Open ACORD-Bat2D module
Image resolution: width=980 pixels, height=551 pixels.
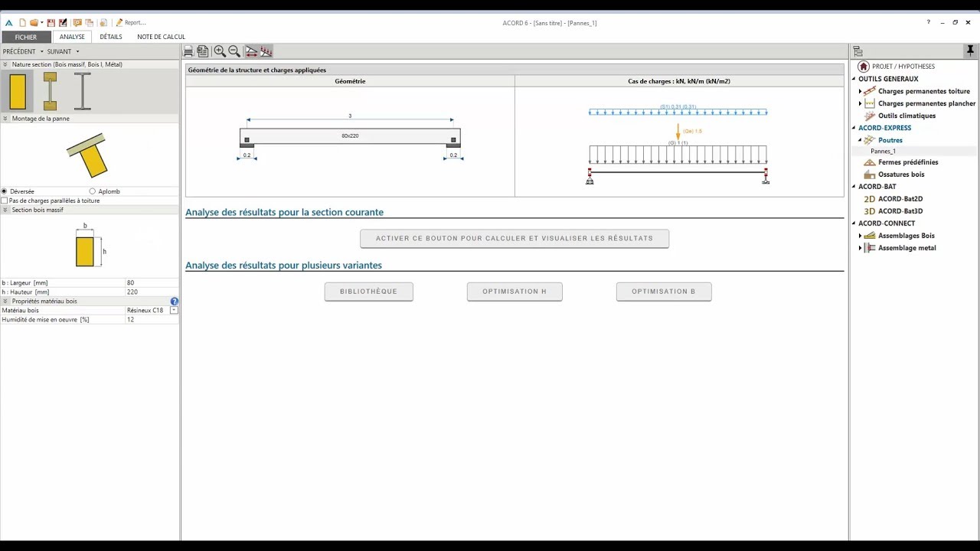(900, 199)
